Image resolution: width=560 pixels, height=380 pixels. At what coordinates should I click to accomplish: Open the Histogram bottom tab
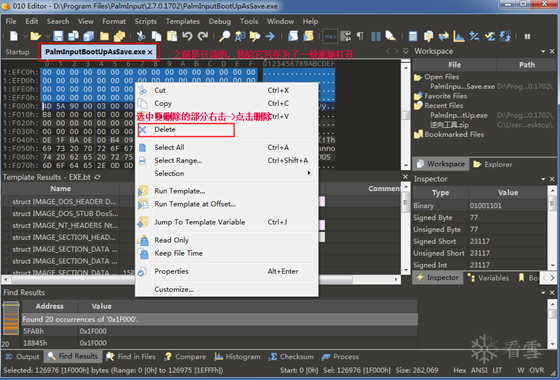click(237, 356)
